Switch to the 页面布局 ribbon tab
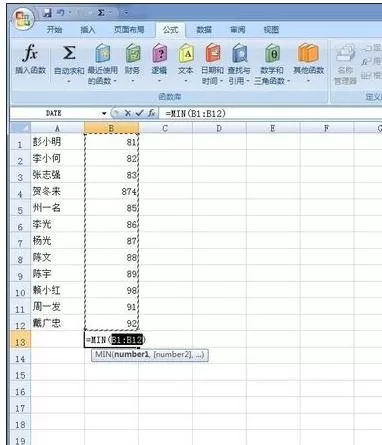Viewport: 382px width, 445px height. point(129,30)
